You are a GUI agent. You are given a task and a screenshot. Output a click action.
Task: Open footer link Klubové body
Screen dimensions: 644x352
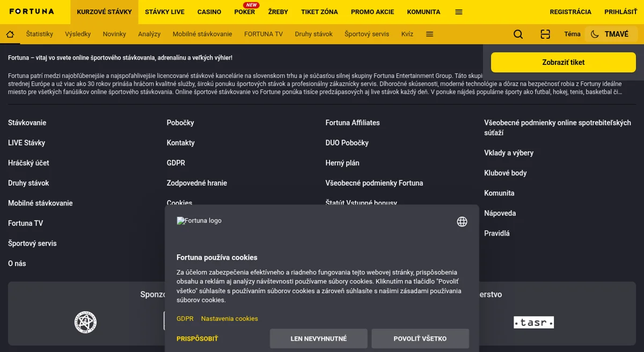tap(506, 173)
